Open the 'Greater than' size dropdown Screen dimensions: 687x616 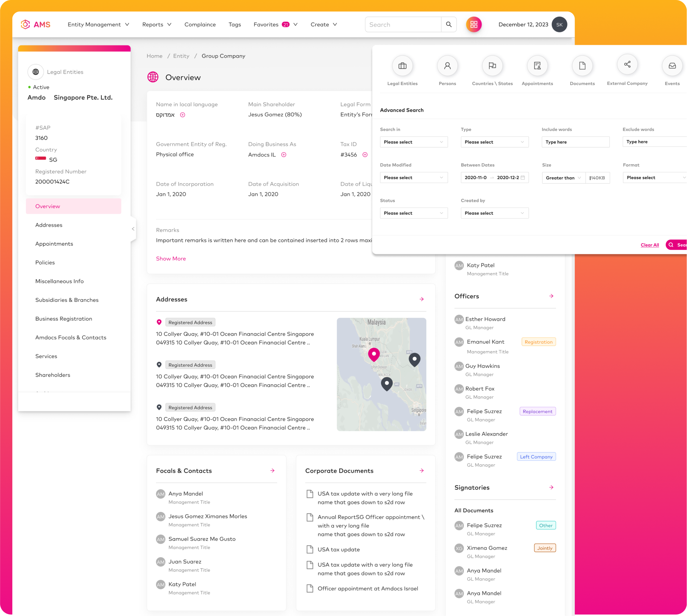tap(564, 178)
